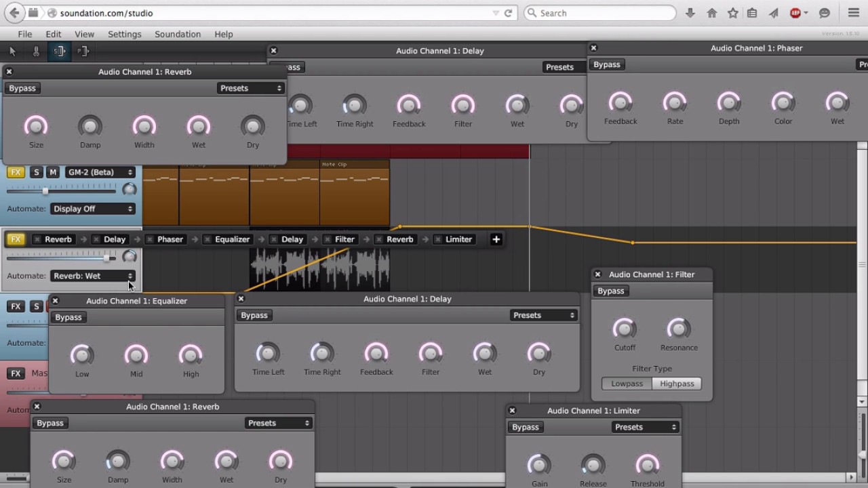Click the Feedback knob in the Phaser panel
This screenshot has height=488, width=868.
click(620, 102)
